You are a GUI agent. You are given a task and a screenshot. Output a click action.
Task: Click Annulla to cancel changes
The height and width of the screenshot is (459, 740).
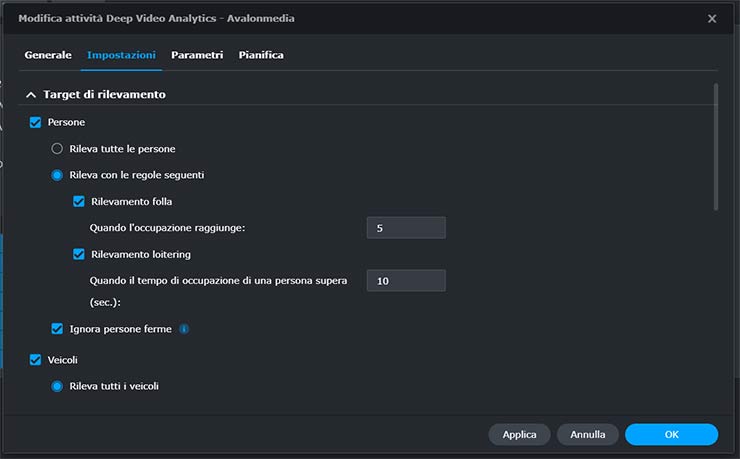point(587,435)
